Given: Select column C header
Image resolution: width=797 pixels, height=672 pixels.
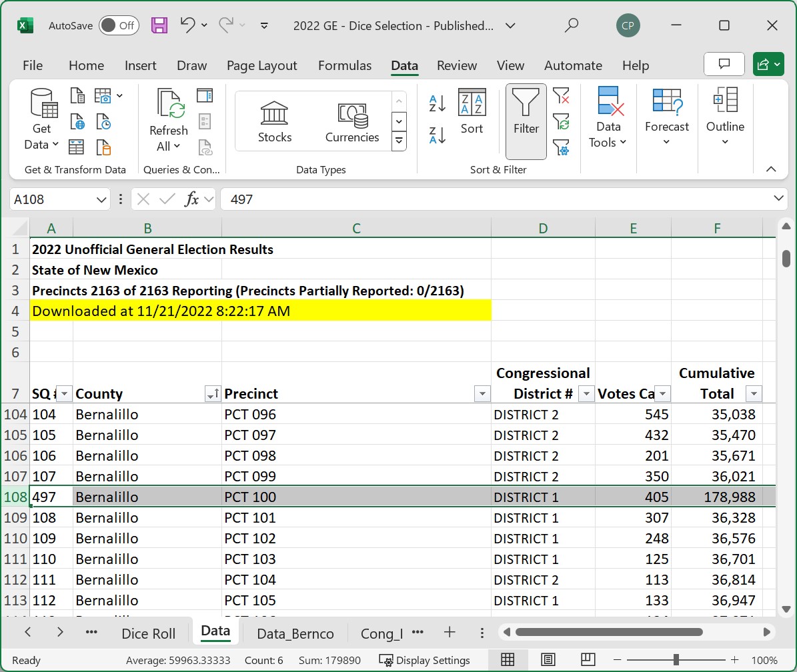Looking at the screenshot, I should pos(356,228).
